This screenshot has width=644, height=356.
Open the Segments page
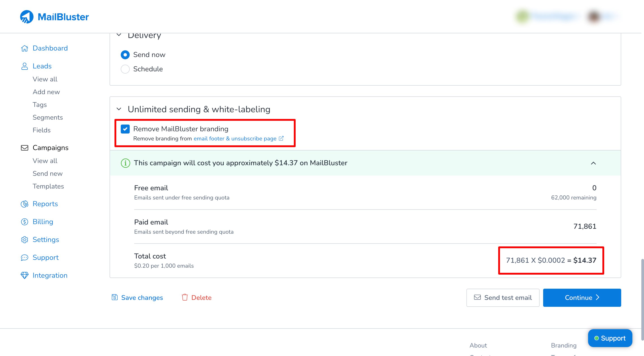pyautogui.click(x=48, y=117)
